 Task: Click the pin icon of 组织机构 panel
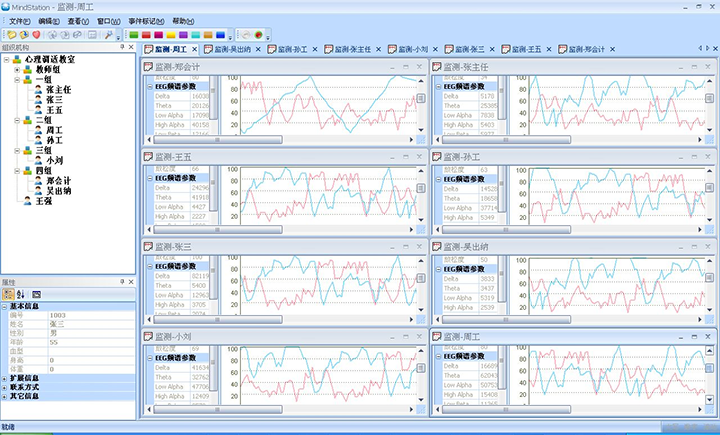click(x=121, y=48)
